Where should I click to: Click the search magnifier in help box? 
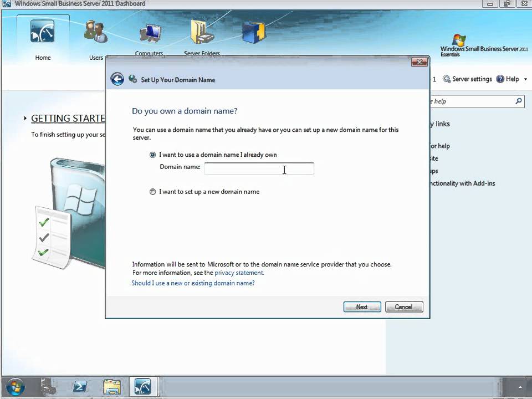(x=519, y=101)
